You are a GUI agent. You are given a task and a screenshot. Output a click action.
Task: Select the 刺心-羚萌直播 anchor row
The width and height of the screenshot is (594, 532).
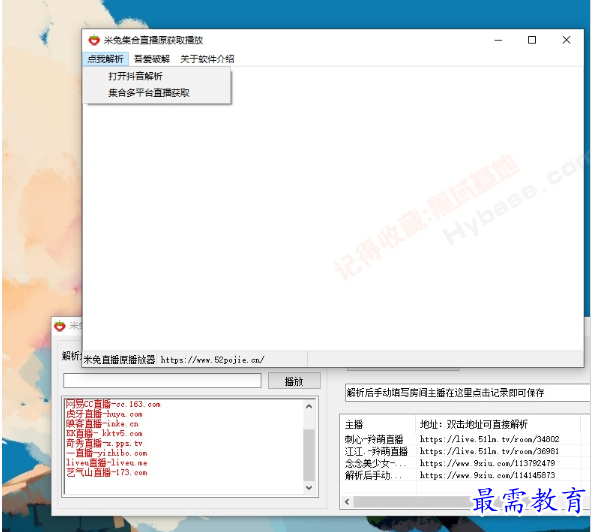pyautogui.click(x=374, y=439)
